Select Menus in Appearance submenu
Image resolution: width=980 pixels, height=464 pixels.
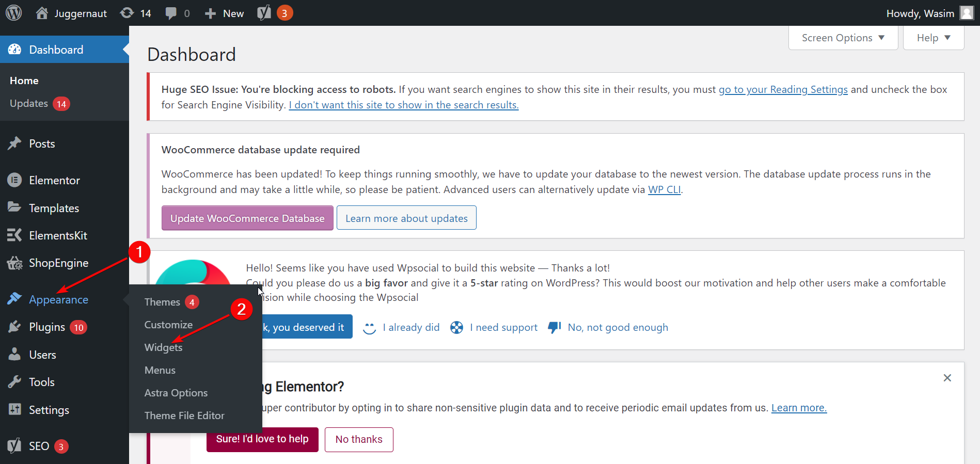coord(160,370)
